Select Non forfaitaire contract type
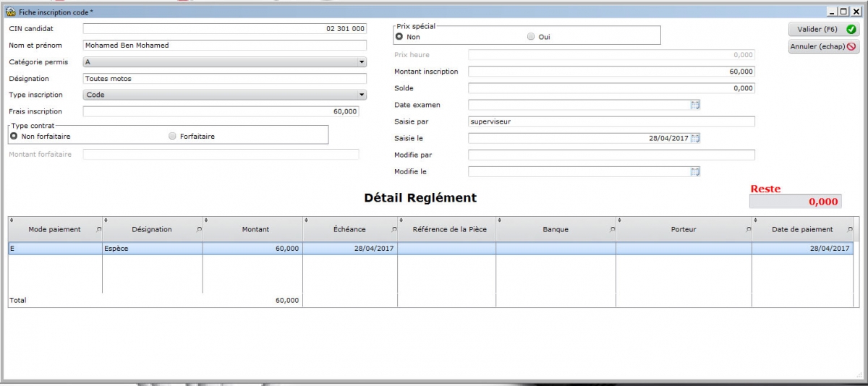The width and height of the screenshot is (868, 386). [14, 136]
